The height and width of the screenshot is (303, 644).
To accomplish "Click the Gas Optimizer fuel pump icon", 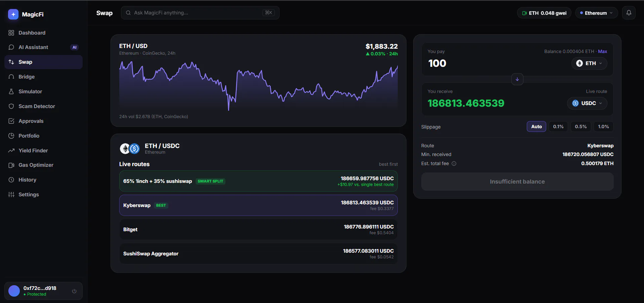I will pos(11,165).
